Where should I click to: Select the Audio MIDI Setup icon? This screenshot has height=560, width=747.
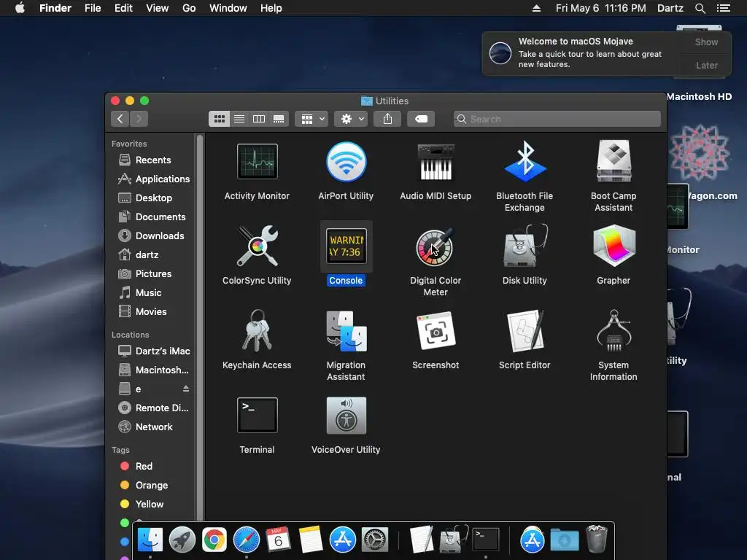pos(436,162)
